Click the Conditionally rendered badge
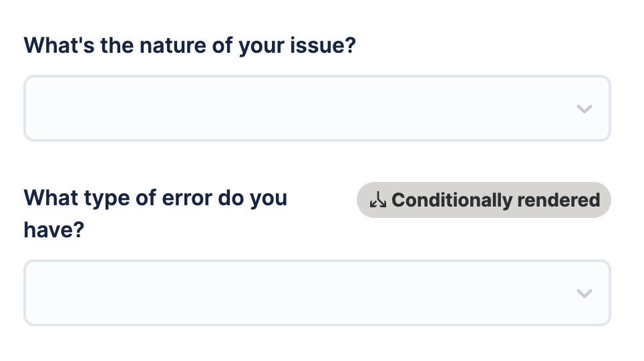Screen dimensions: 644x361 (484, 200)
